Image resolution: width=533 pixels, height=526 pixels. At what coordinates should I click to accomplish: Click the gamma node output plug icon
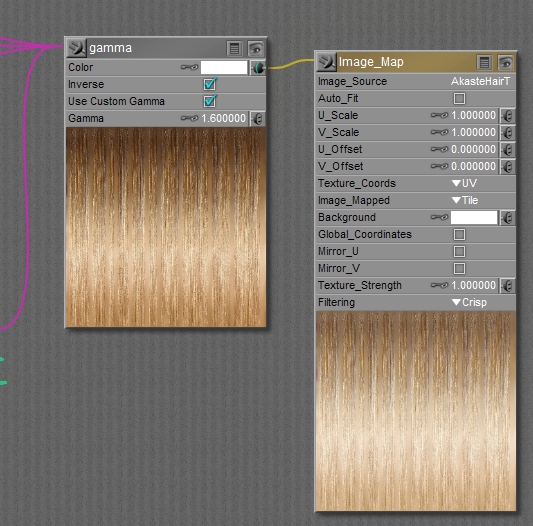76,48
